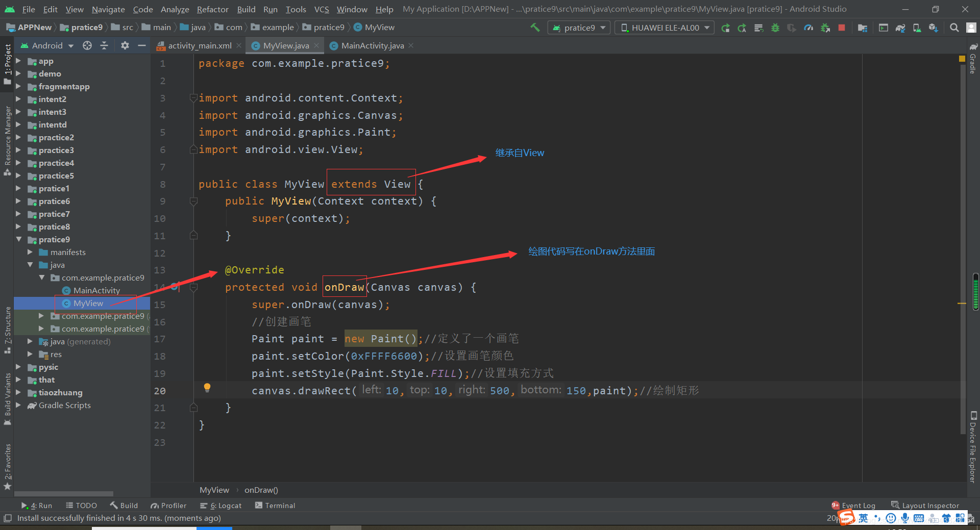
Task: Open the VCS menu
Action: [x=322, y=9]
